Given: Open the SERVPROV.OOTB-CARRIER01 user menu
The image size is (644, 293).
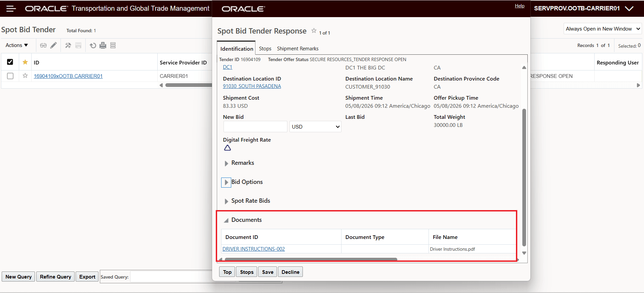Looking at the screenshot, I should click(583, 8).
